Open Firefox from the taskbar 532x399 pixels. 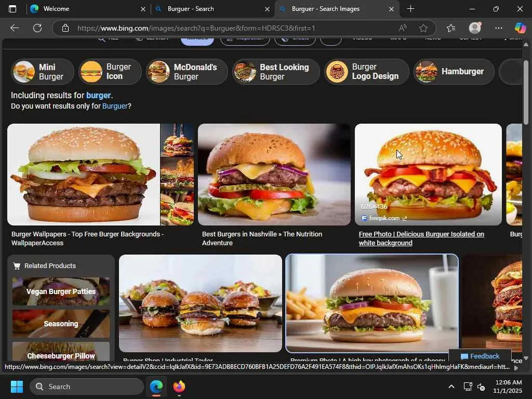[x=179, y=387]
